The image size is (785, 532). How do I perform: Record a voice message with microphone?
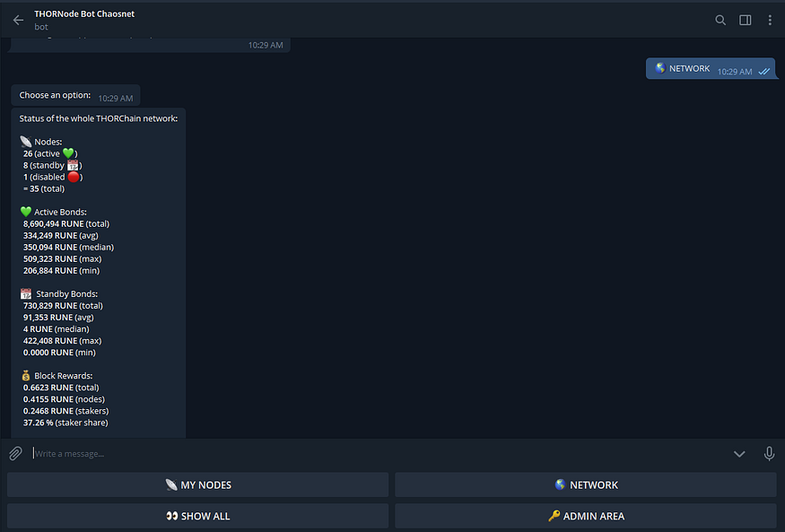(769, 453)
